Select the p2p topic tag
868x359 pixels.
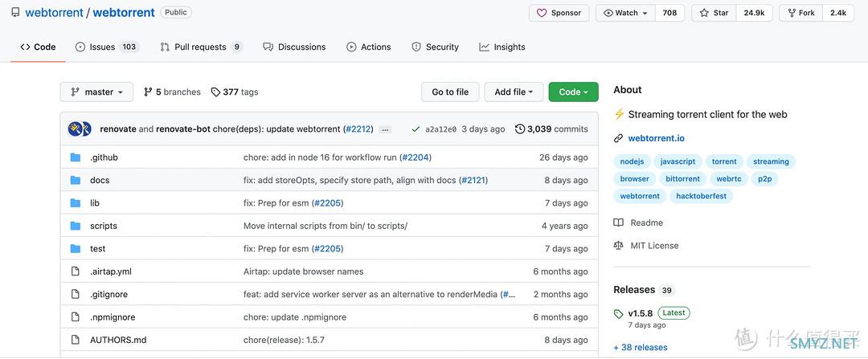764,178
